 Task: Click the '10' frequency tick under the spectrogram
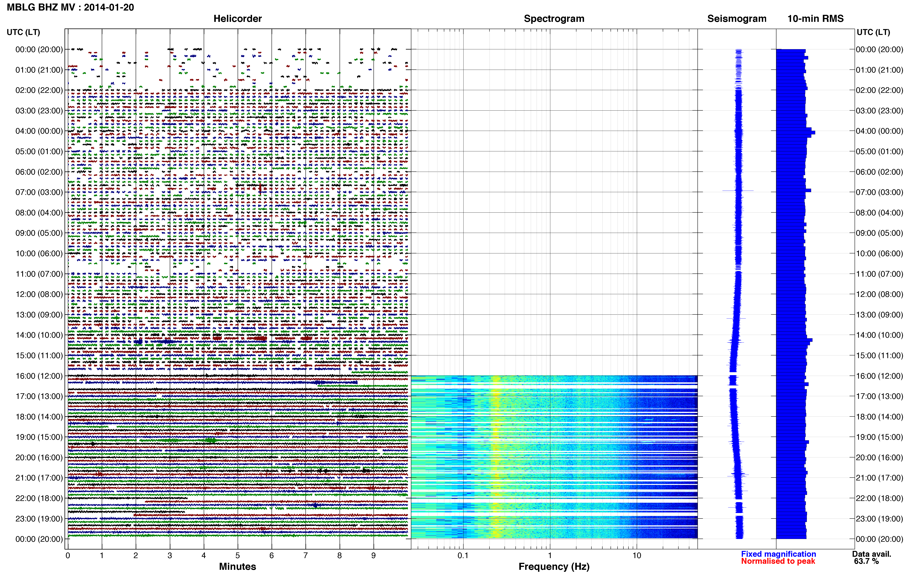coord(637,555)
